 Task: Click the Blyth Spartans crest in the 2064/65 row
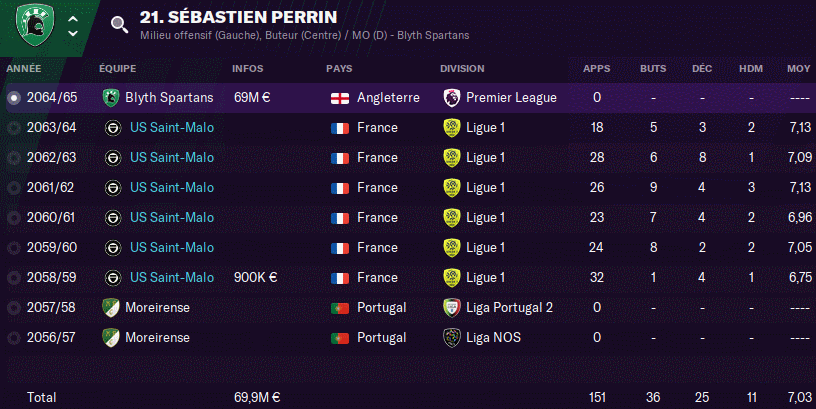point(111,98)
